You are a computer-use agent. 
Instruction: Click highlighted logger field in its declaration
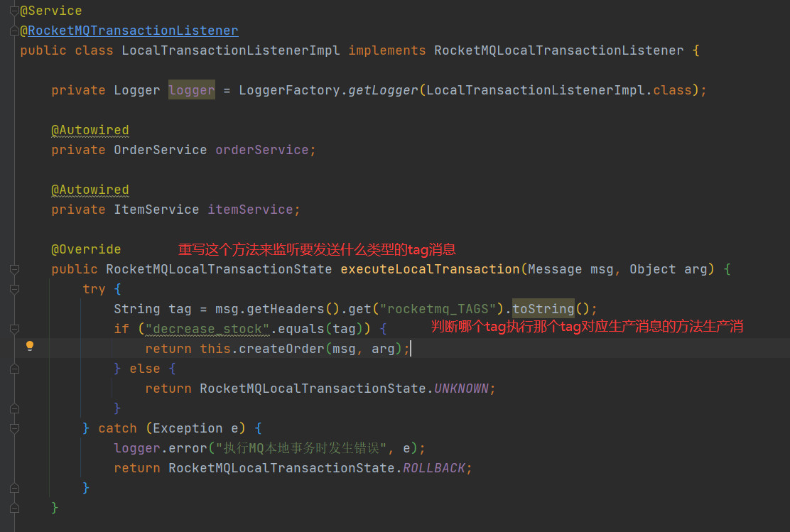point(191,90)
